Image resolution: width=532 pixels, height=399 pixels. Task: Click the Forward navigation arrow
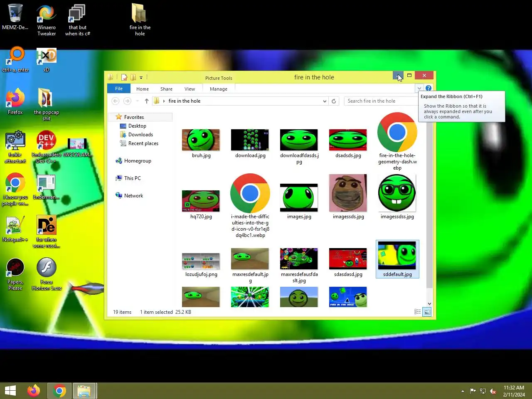click(x=127, y=101)
